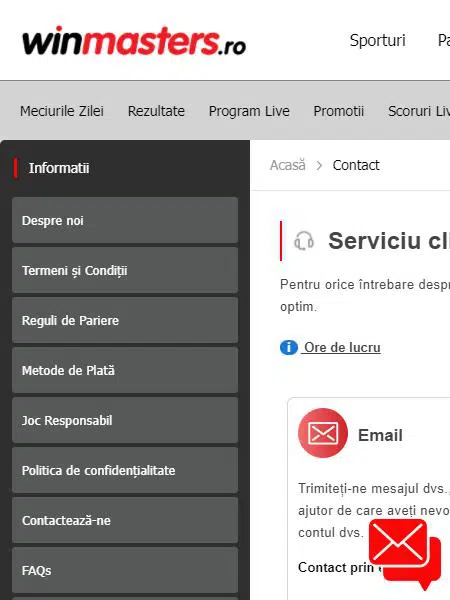Image resolution: width=450 pixels, height=600 pixels.
Task: Click the winmasters.ro logo
Action: click(x=134, y=41)
